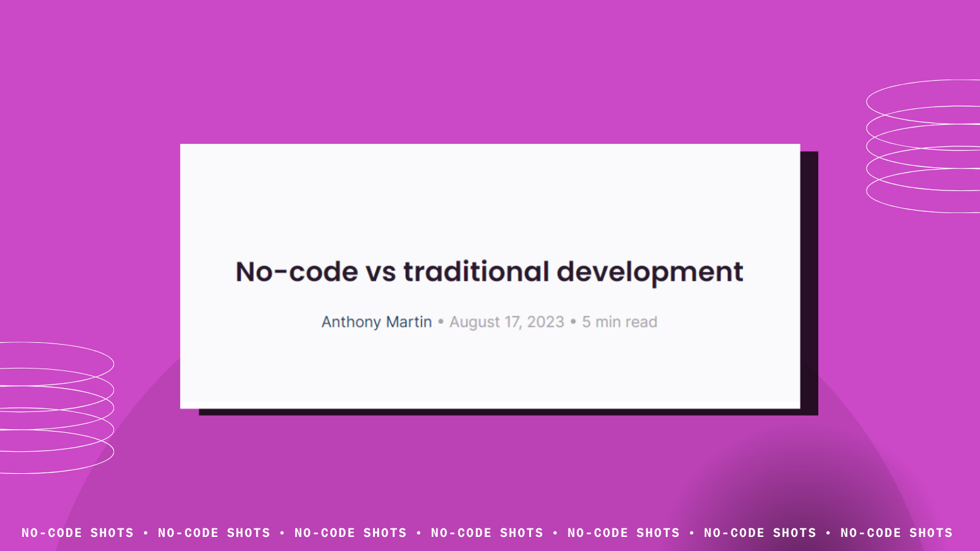Click the "No-code vs traditional development" title
The image size is (980, 551).
(x=489, y=272)
